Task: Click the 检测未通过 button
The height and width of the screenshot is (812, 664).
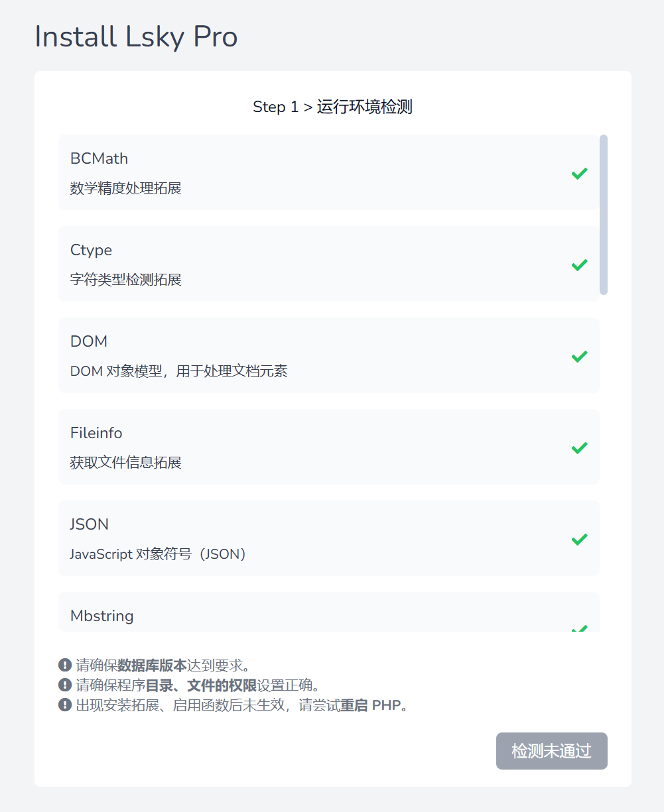Action: [552, 751]
